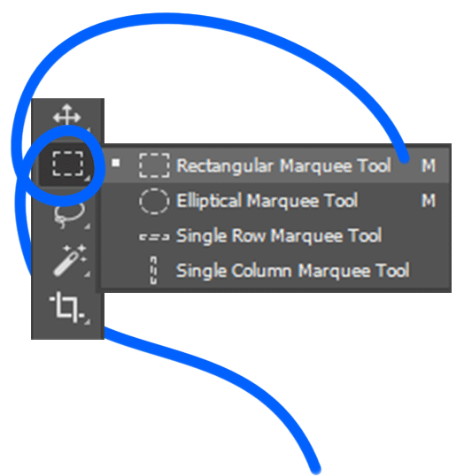Click the Magic Wand tool's flyout triangle
This screenshot has width=464, height=476.
[88, 274]
